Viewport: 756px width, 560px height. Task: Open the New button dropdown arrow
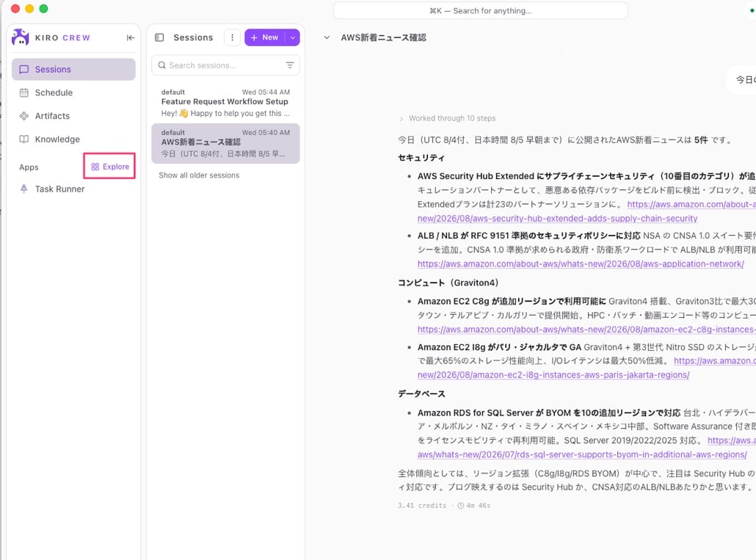pyautogui.click(x=293, y=37)
